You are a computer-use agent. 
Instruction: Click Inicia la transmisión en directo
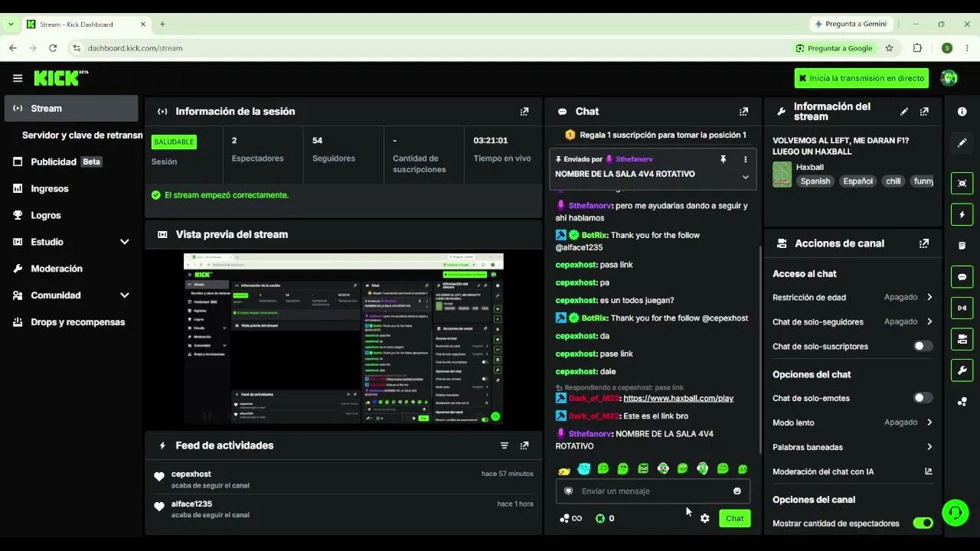[861, 78]
